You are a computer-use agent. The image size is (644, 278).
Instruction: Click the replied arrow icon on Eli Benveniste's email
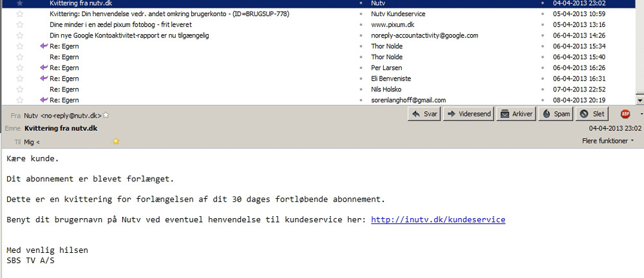[x=44, y=78]
